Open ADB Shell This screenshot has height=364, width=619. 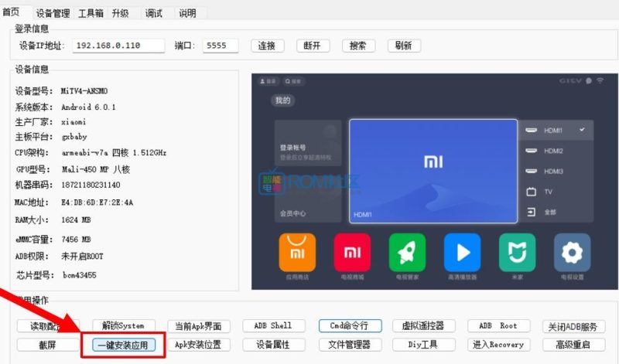point(274,326)
